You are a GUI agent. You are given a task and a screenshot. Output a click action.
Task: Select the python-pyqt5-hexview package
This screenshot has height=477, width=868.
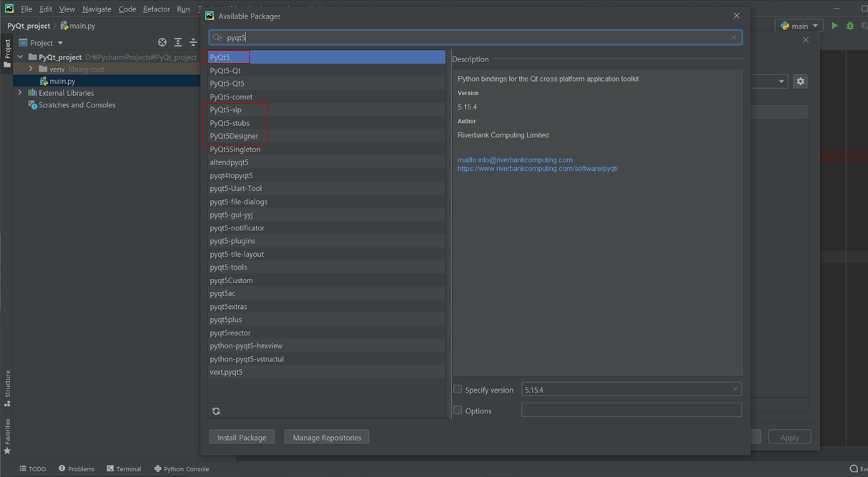(x=327, y=346)
